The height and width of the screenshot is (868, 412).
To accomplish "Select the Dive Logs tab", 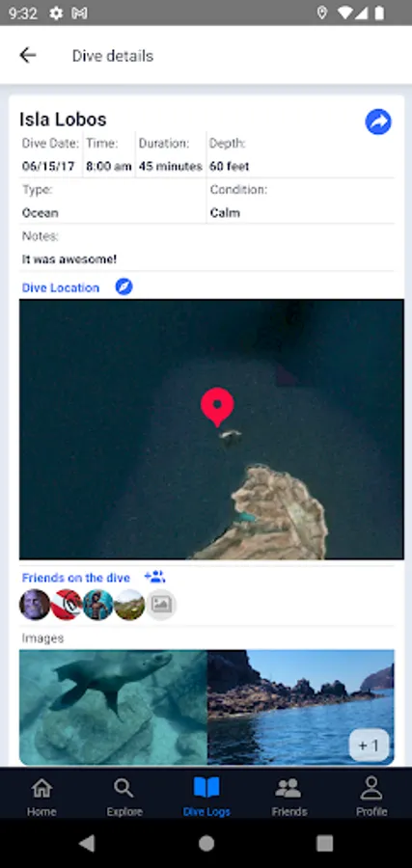I will tap(206, 796).
